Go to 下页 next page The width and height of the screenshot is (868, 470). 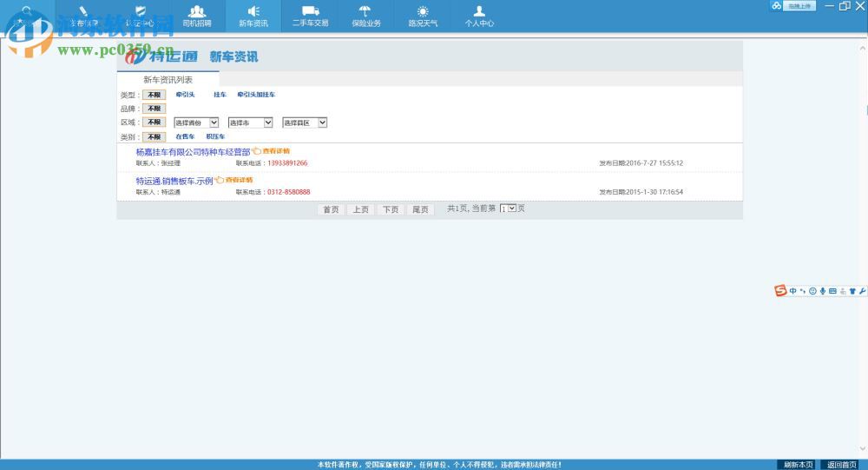(391, 209)
